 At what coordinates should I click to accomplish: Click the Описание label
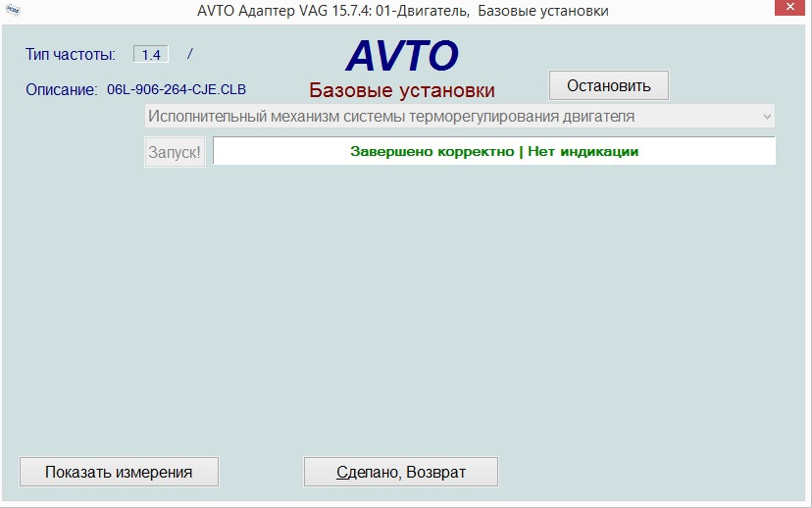61,90
